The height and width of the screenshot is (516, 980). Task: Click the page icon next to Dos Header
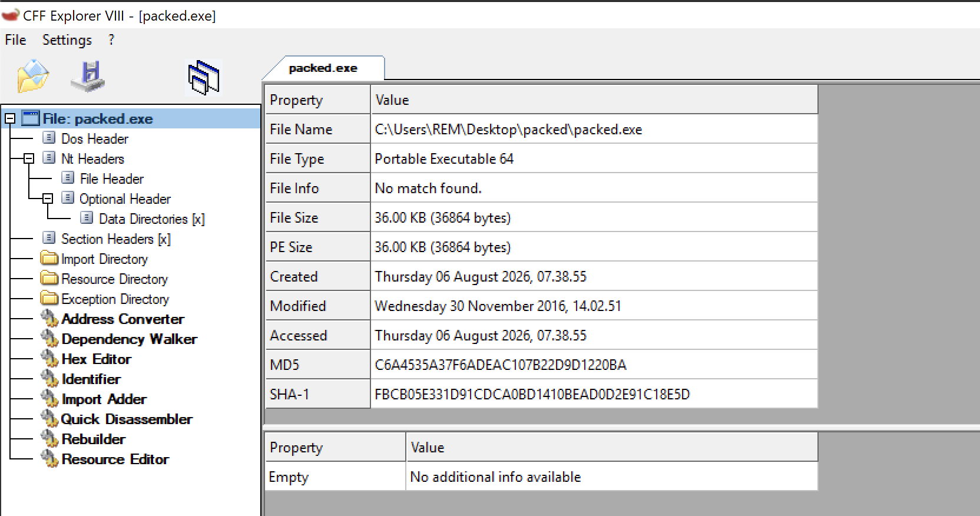pos(49,138)
